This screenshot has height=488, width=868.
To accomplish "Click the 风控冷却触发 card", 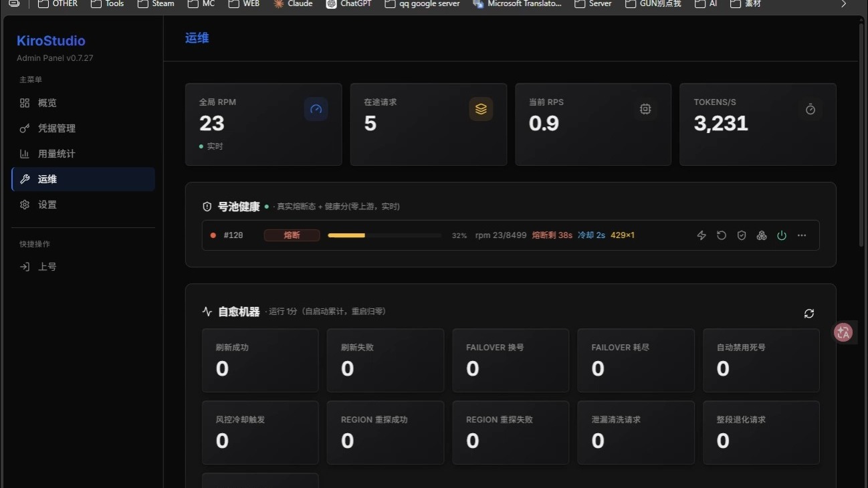I will 260,433.
